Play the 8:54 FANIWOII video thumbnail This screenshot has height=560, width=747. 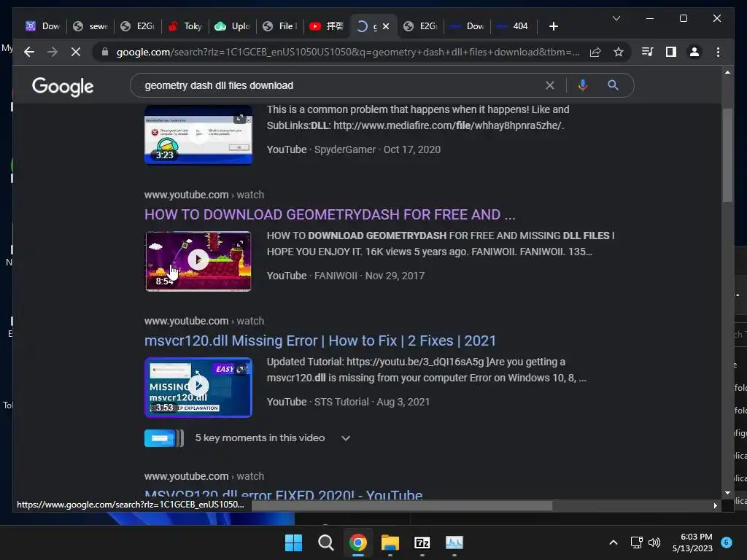tap(198, 261)
